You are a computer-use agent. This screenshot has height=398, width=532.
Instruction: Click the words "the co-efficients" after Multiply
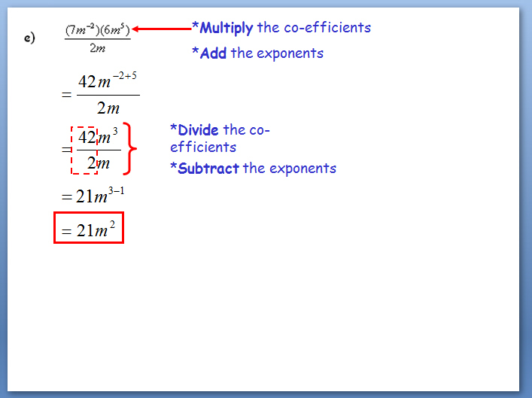point(315,28)
